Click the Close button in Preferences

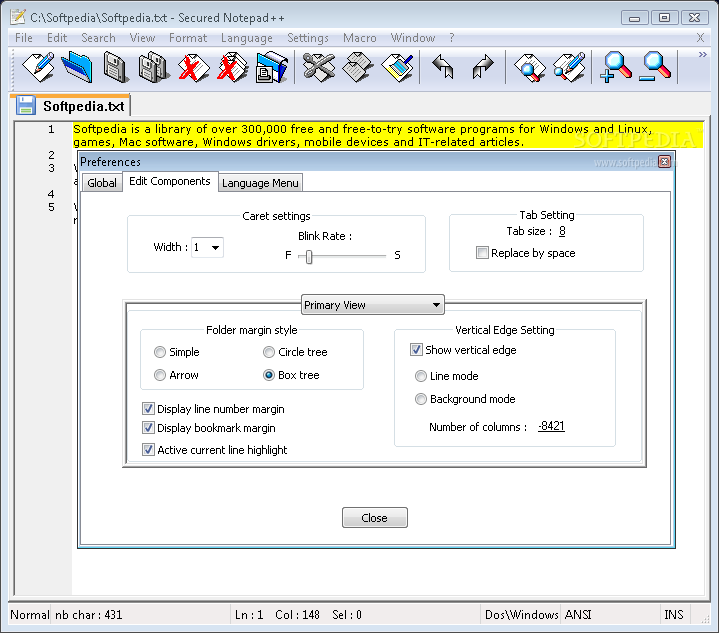tap(375, 517)
